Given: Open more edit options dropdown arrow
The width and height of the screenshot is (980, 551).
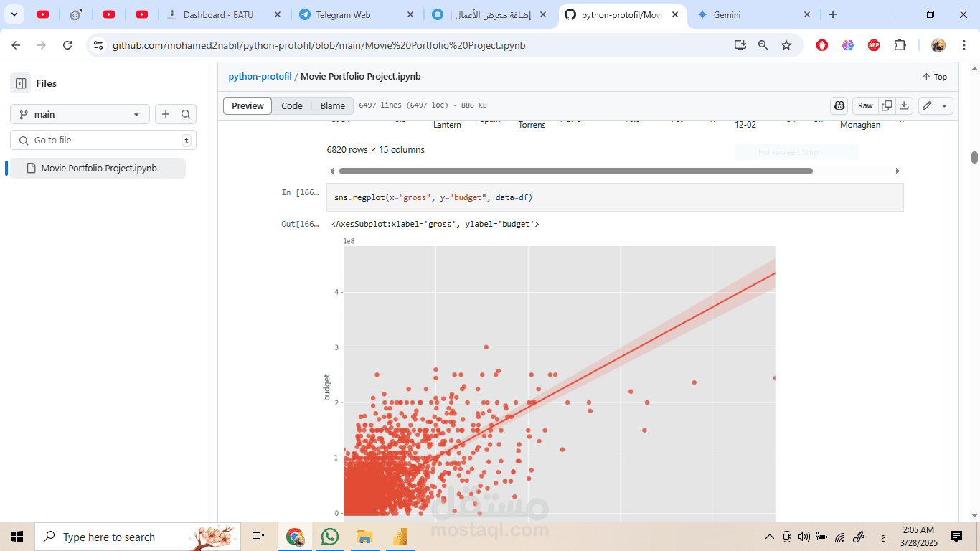Looking at the screenshot, I should 945,105.
